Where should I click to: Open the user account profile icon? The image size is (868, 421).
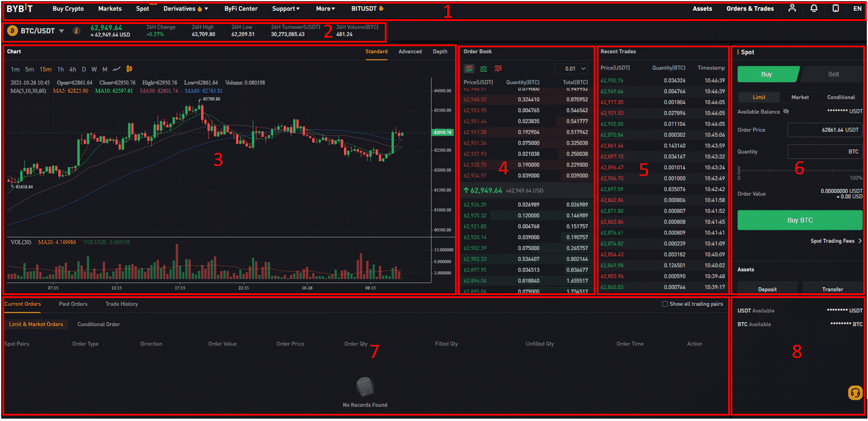tap(792, 8)
